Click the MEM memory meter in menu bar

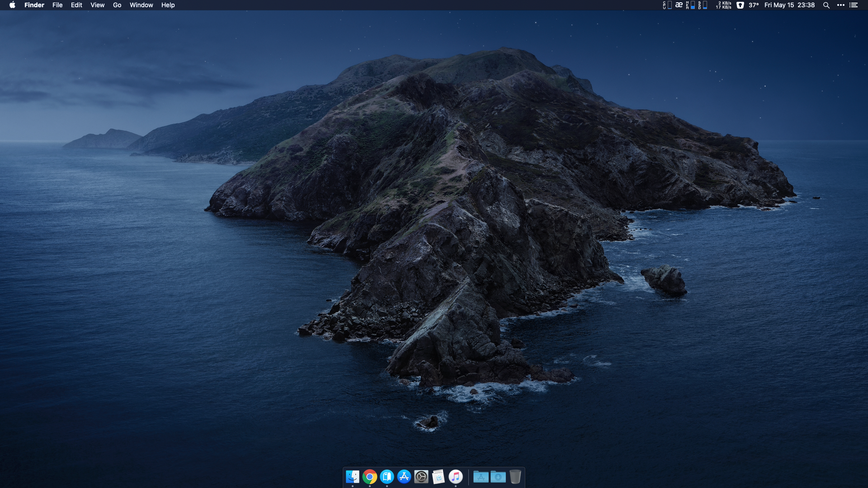tap(690, 5)
